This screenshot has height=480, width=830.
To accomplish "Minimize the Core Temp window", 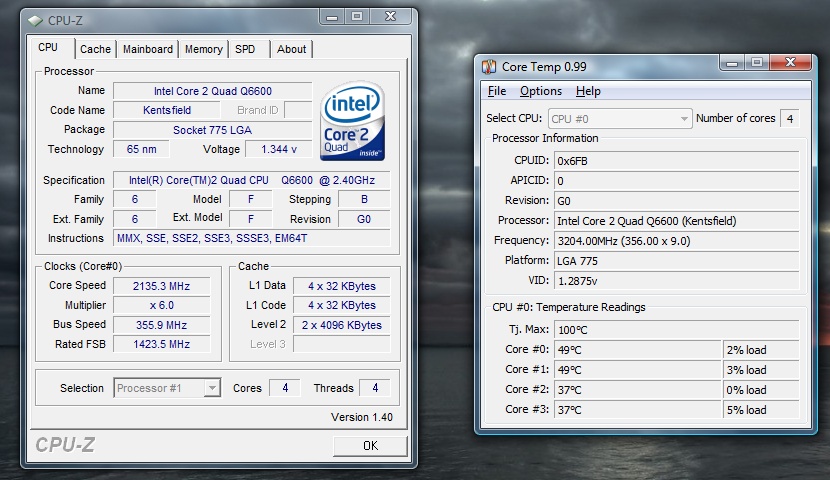I will point(732,63).
